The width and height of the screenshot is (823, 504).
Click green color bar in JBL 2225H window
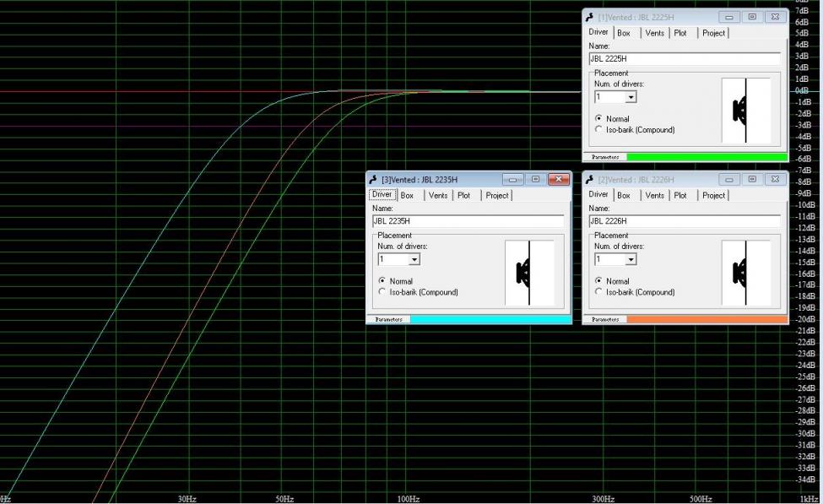707,157
